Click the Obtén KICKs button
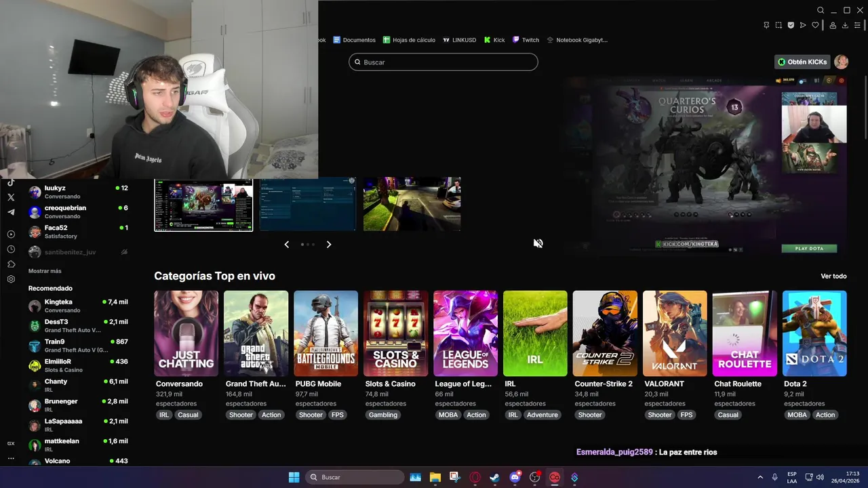Screen dimensions: 868x488 coord(802,62)
